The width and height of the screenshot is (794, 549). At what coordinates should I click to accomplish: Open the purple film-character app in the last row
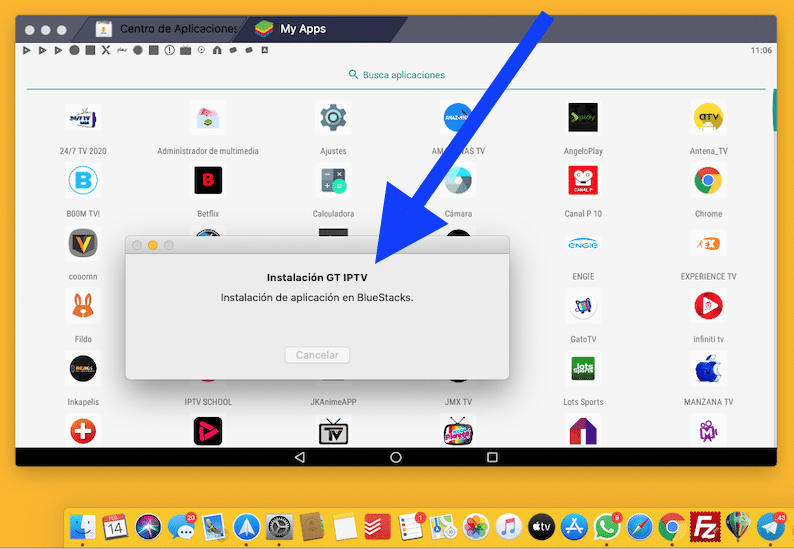coord(708,432)
